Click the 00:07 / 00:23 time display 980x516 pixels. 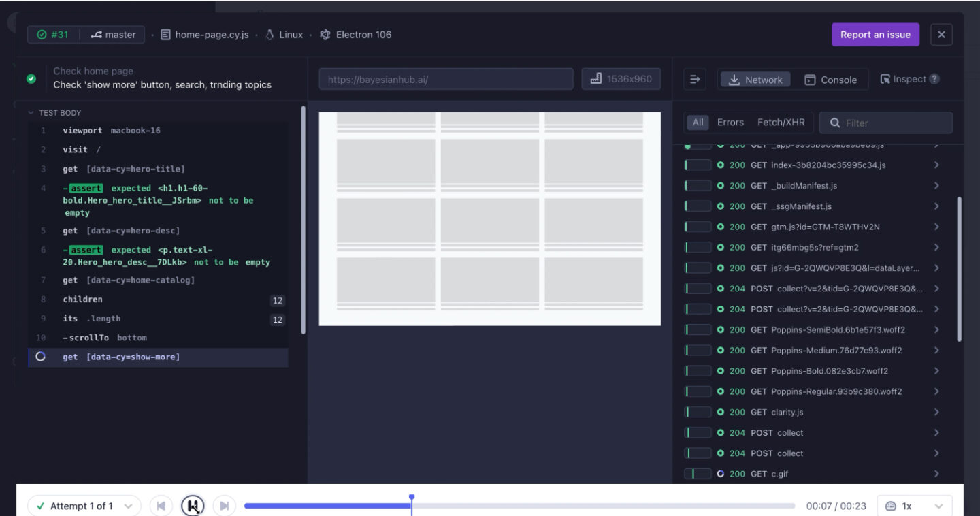coord(836,506)
